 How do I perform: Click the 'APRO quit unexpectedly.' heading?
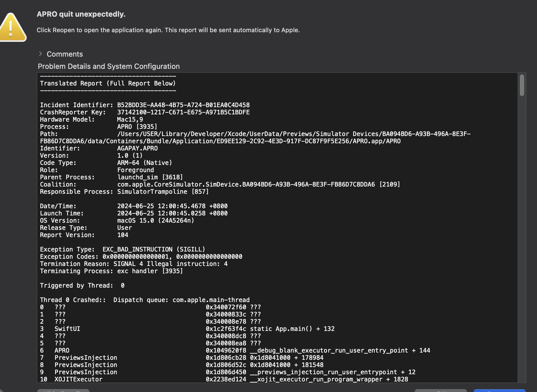coord(81,14)
